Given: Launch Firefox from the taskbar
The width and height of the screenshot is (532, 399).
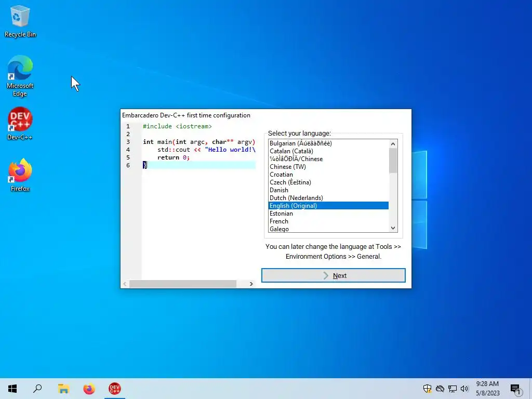Looking at the screenshot, I should pos(89,389).
